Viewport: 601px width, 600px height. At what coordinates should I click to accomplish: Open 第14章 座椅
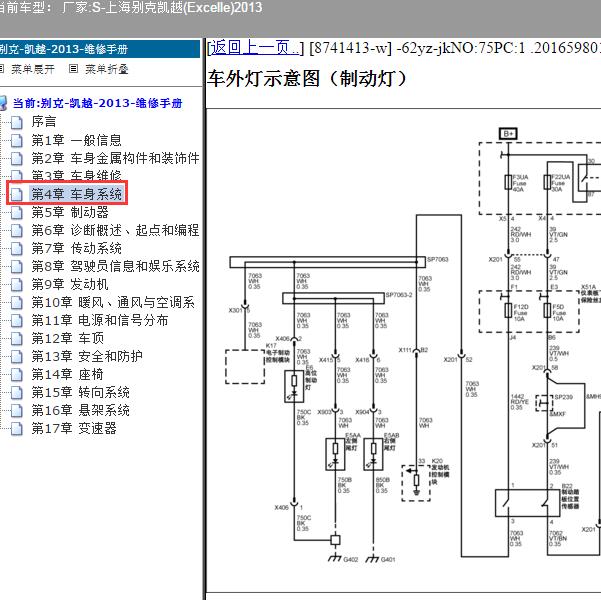(67, 374)
